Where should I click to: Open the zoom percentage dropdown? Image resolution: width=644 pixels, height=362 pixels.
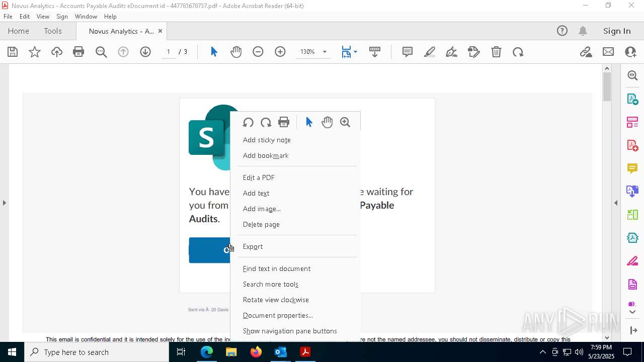pyautogui.click(x=325, y=52)
